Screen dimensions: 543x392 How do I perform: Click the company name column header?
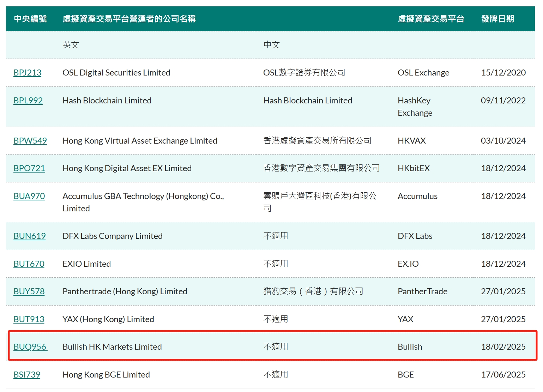[x=129, y=19]
